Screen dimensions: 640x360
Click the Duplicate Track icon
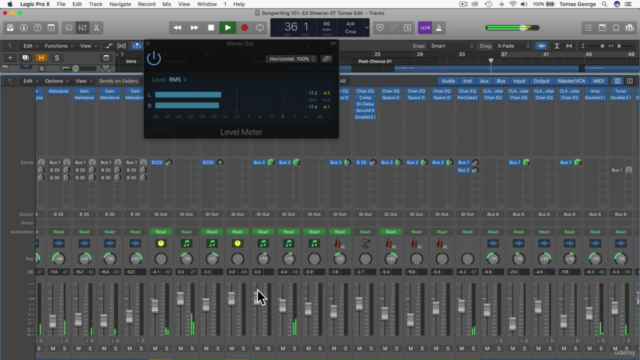pyautogui.click(x=25, y=58)
